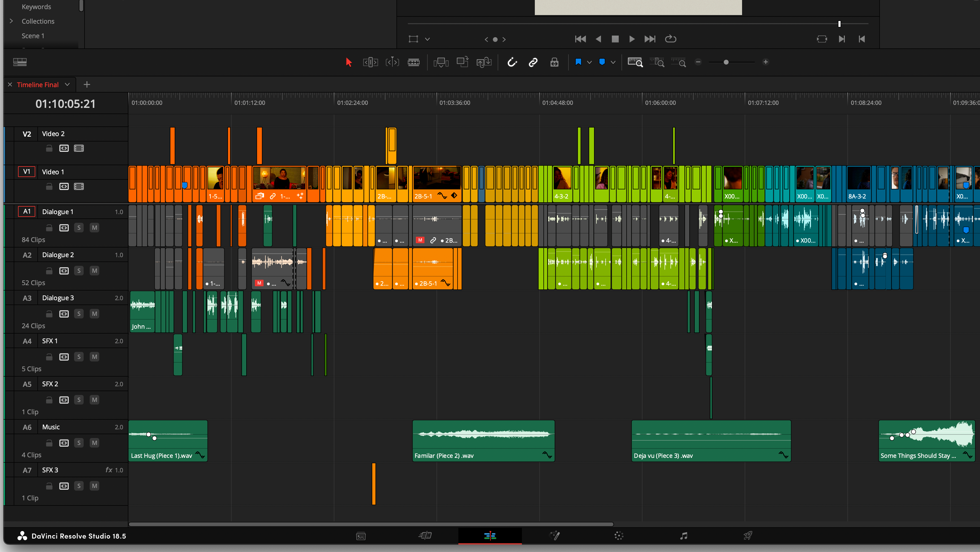Viewport: 980px width, 552px height.
Task: Open the Deliver page rocket icon
Action: (x=748, y=536)
